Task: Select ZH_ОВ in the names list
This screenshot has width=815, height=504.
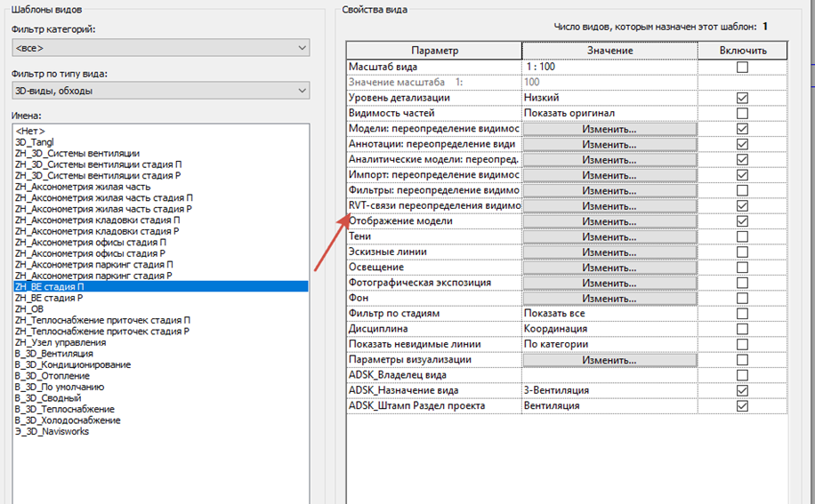Action: [x=29, y=309]
